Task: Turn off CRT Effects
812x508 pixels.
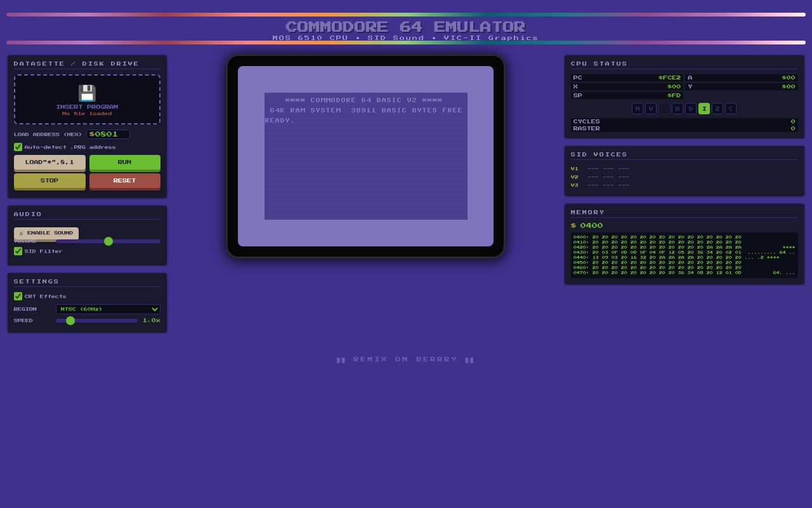Action: [x=18, y=296]
